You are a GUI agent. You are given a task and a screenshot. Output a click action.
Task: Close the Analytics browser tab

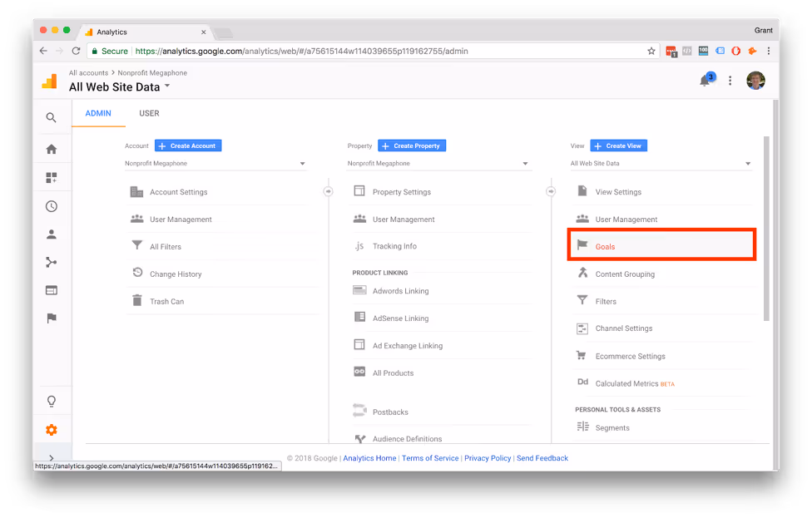click(x=204, y=32)
